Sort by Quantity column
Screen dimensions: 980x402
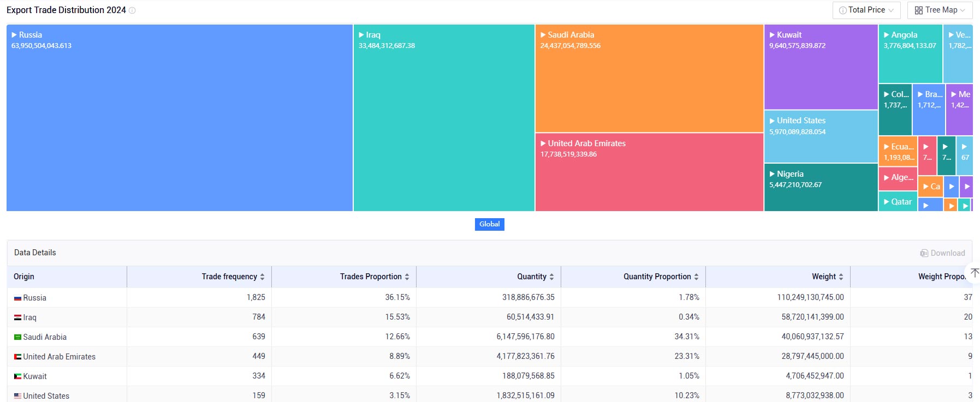tap(551, 277)
